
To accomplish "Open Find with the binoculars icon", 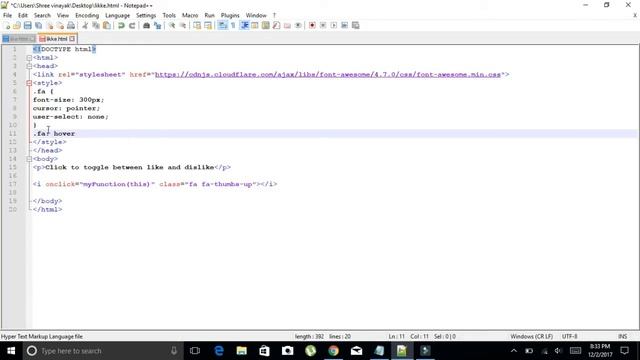I will pos(146,26).
